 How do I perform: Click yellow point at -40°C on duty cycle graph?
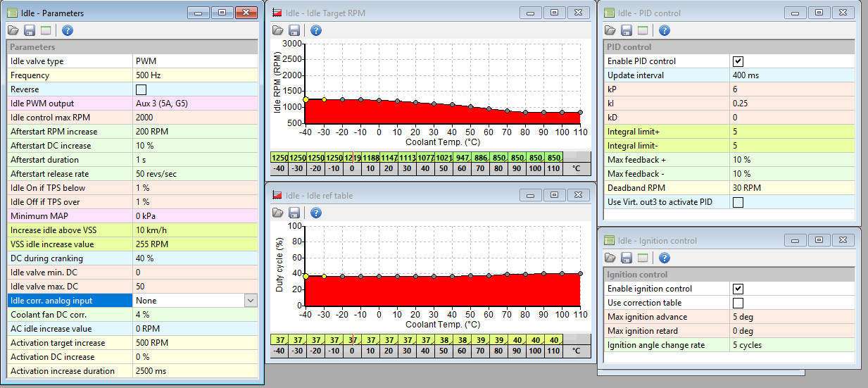[306, 277]
